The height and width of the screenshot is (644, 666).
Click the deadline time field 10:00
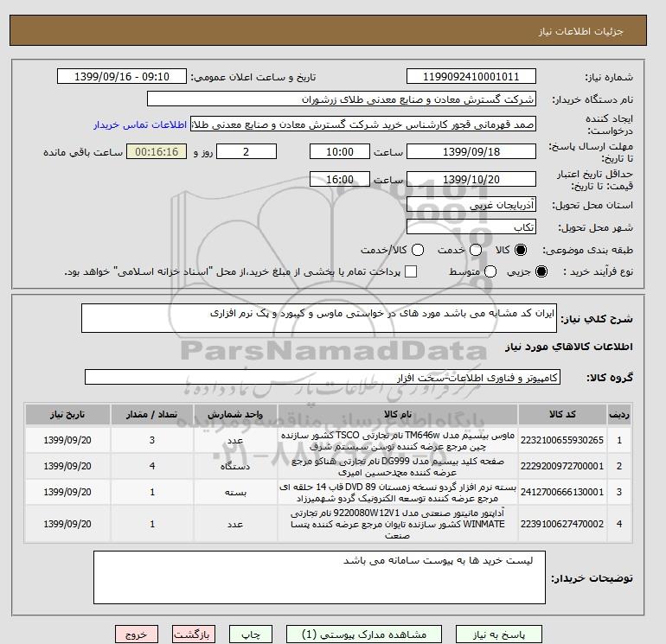click(340, 151)
